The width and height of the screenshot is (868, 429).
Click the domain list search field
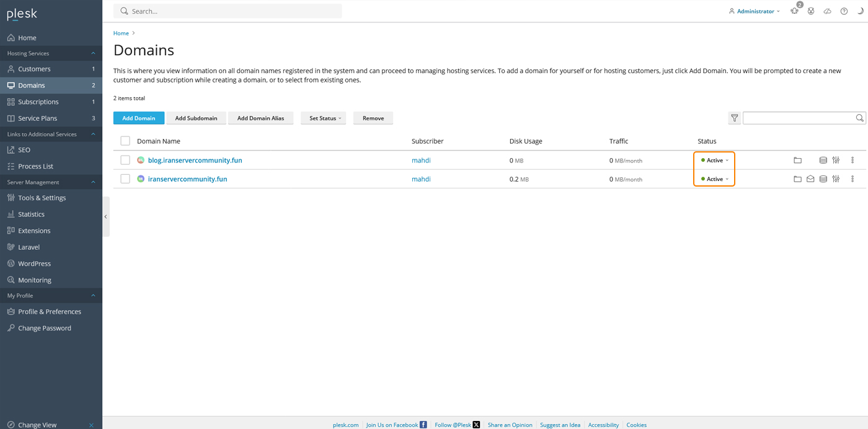pyautogui.click(x=799, y=118)
